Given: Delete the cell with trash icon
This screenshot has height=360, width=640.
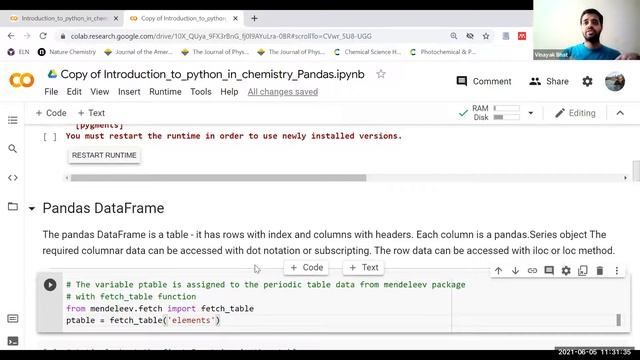Looking at the screenshot, I should coord(600,271).
